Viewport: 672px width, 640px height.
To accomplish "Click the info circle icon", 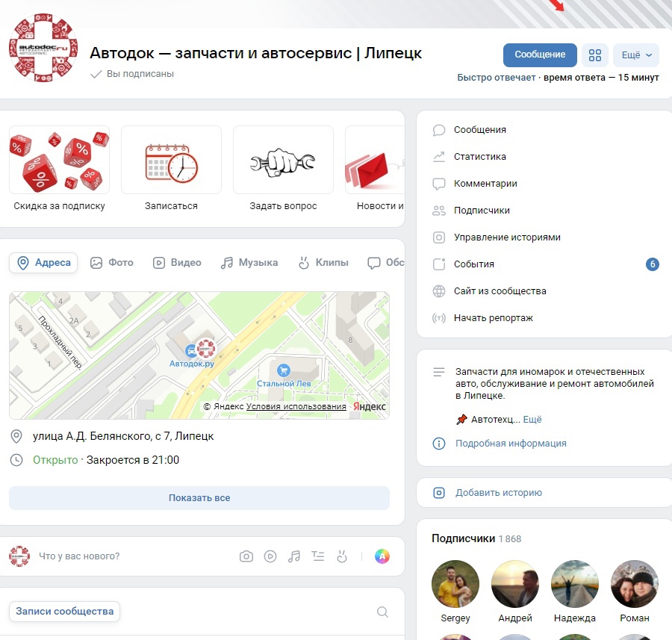I will (439, 444).
